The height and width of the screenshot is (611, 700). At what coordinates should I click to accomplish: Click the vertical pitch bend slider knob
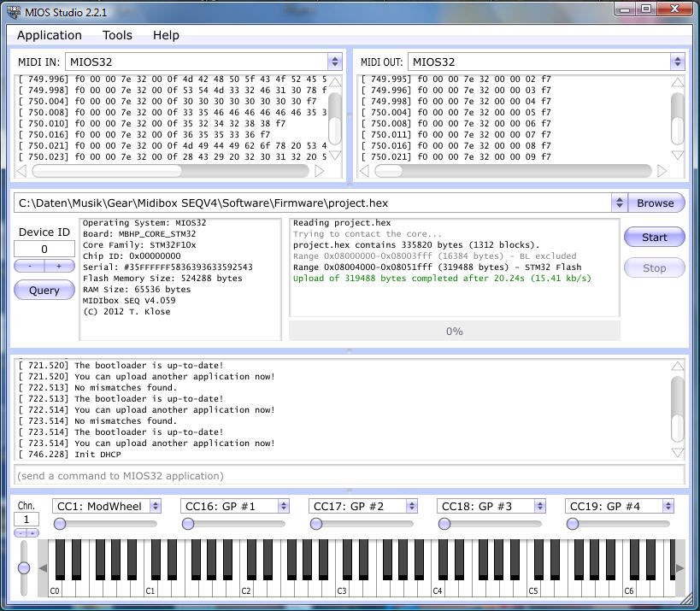tap(24, 567)
